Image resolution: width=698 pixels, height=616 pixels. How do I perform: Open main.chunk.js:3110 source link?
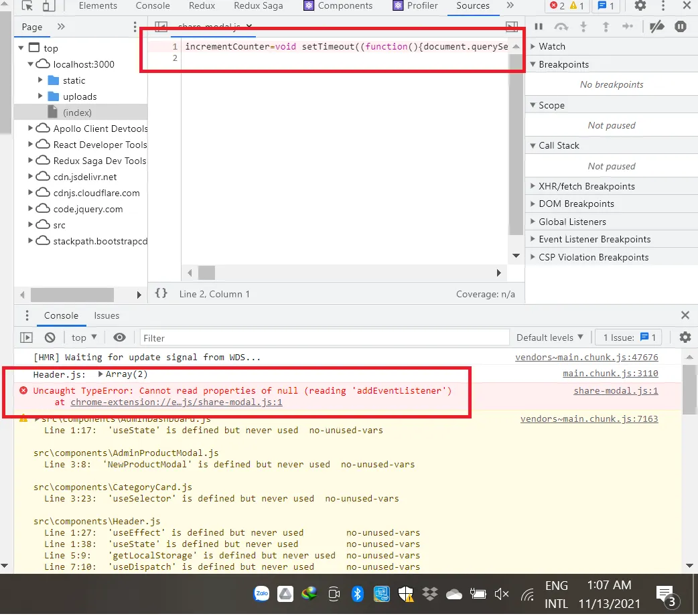(x=610, y=373)
